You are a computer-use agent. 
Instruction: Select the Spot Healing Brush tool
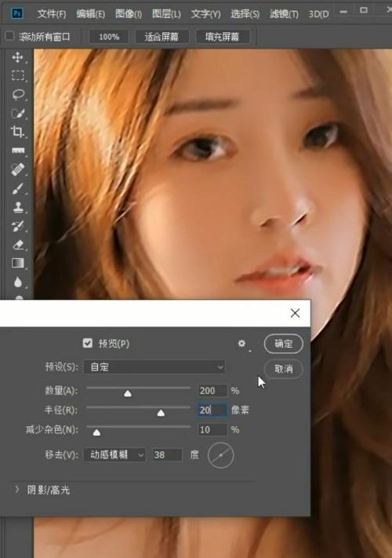[x=18, y=170]
